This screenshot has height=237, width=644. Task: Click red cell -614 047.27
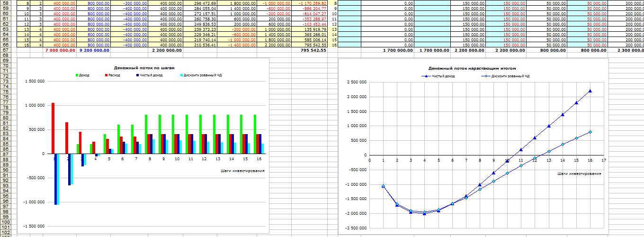click(x=309, y=14)
